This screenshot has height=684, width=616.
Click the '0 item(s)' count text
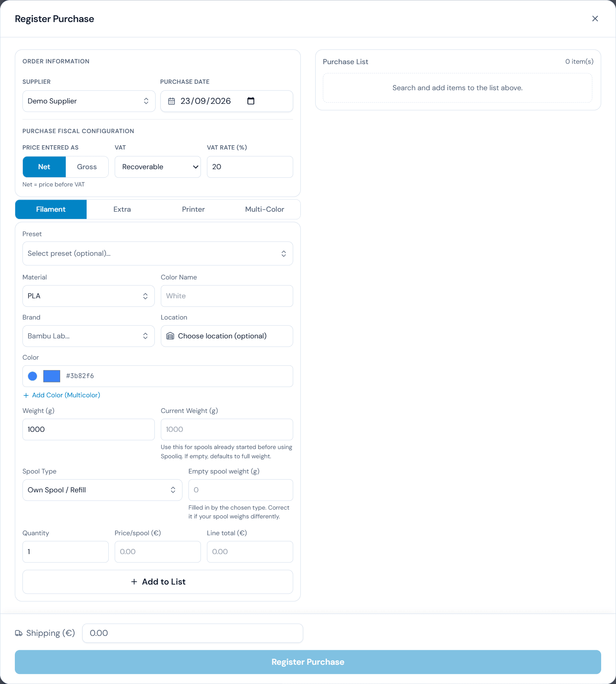coord(579,62)
